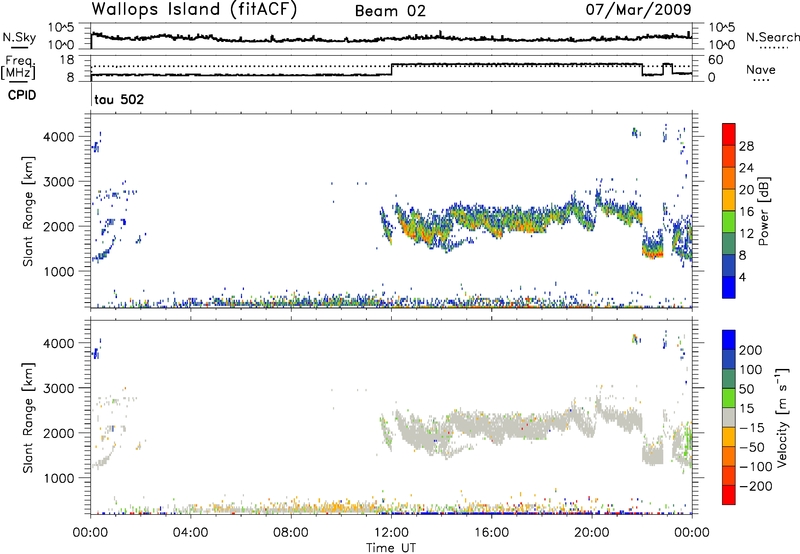The height and width of the screenshot is (554, 800).
Task: Select Velocity colorbar segment between 100 and 200
Action: [729, 359]
